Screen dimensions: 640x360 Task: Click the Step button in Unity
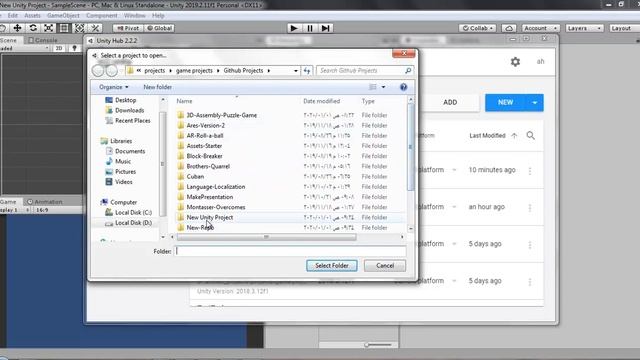click(325, 28)
